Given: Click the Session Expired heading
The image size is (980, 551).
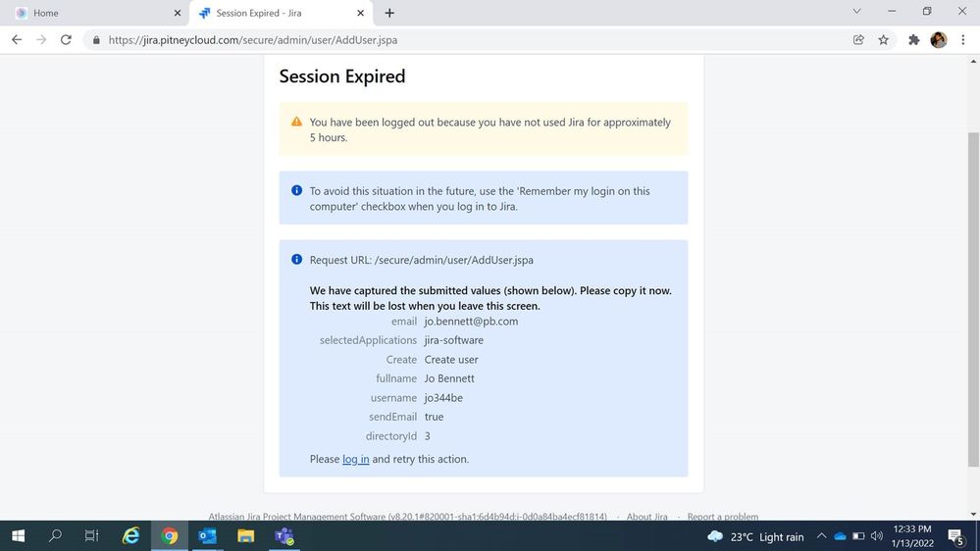Looking at the screenshot, I should click(342, 76).
